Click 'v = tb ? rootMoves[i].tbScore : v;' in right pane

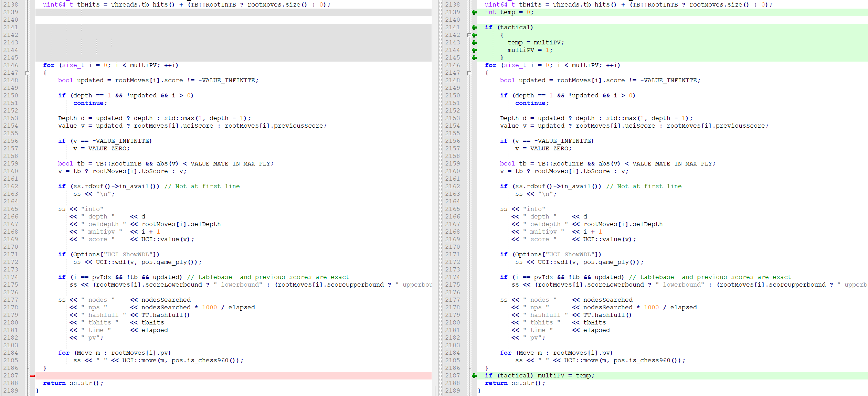pyautogui.click(x=564, y=171)
